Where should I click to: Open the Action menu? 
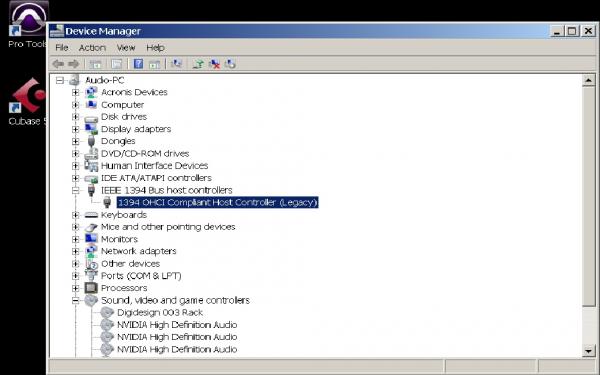[x=92, y=47]
